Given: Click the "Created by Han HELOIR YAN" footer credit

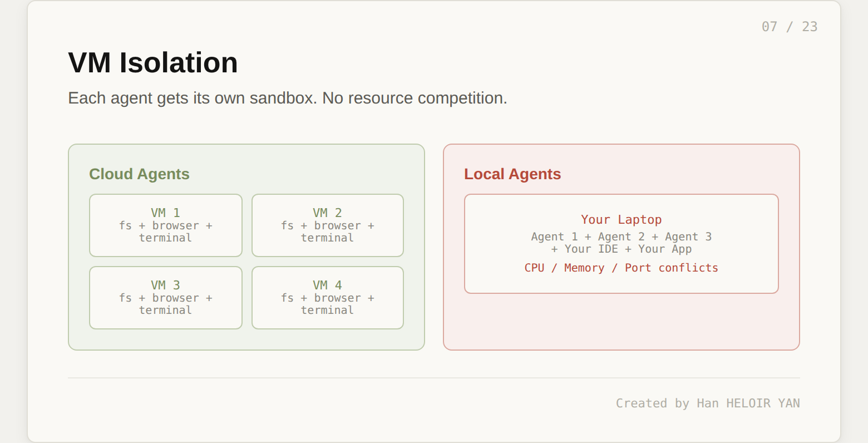Looking at the screenshot, I should click(x=707, y=403).
